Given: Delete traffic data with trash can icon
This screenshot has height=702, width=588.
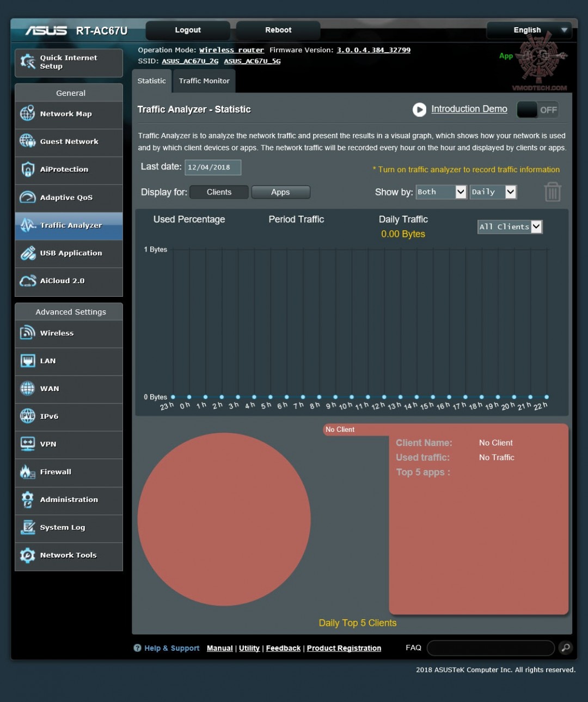Looking at the screenshot, I should click(x=553, y=192).
